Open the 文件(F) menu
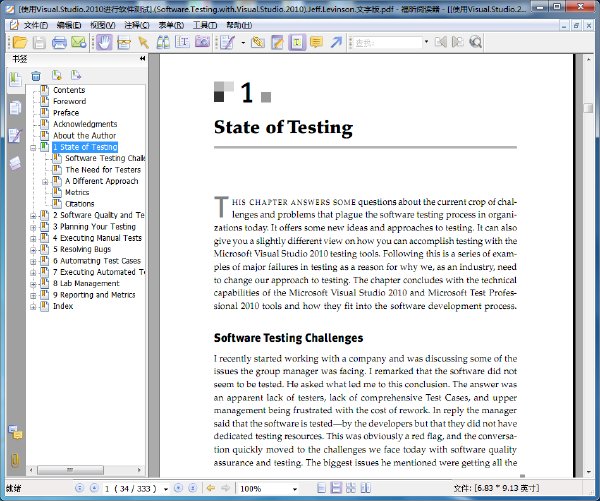The image size is (600, 501). click(36, 25)
